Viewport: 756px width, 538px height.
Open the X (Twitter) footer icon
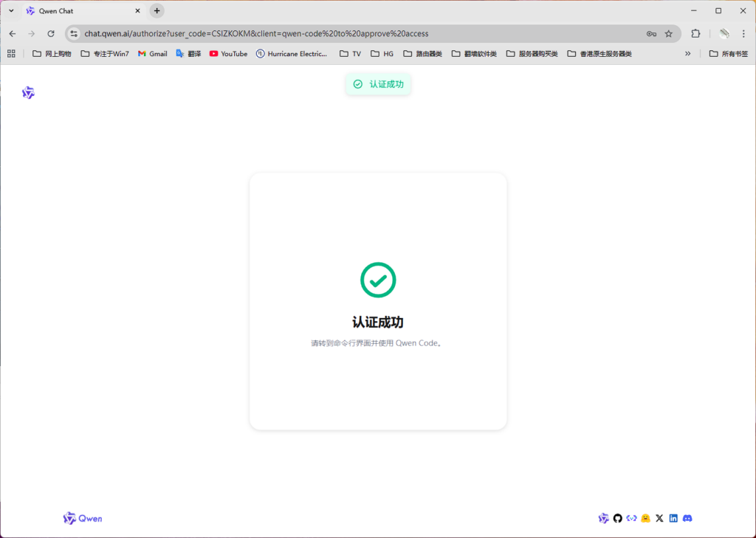point(659,518)
